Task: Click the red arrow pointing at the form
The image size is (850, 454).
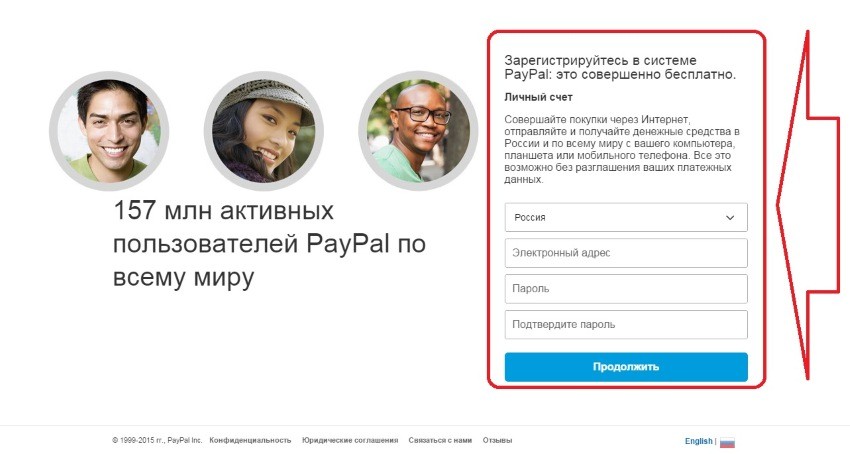Action: pyautogui.click(x=808, y=205)
